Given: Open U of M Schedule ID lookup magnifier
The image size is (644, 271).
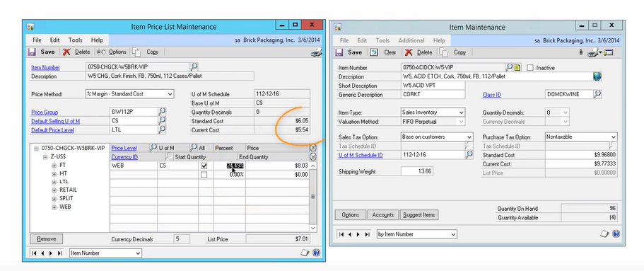Looking at the screenshot, I should 469,155.
